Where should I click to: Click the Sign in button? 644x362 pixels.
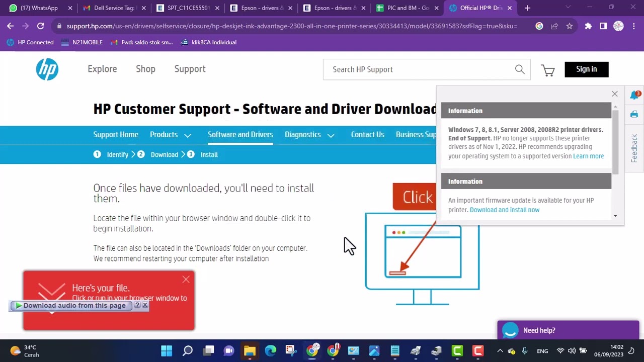[x=587, y=69]
